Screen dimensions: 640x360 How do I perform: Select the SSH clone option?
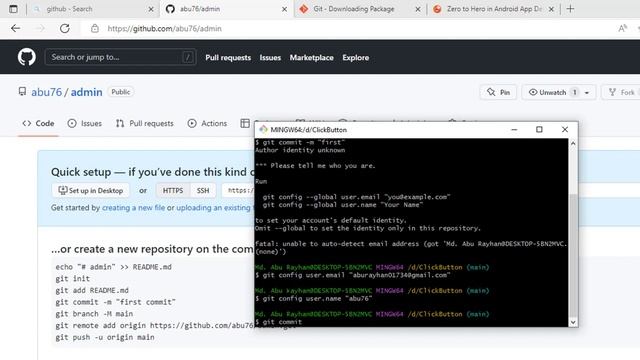[203, 191]
